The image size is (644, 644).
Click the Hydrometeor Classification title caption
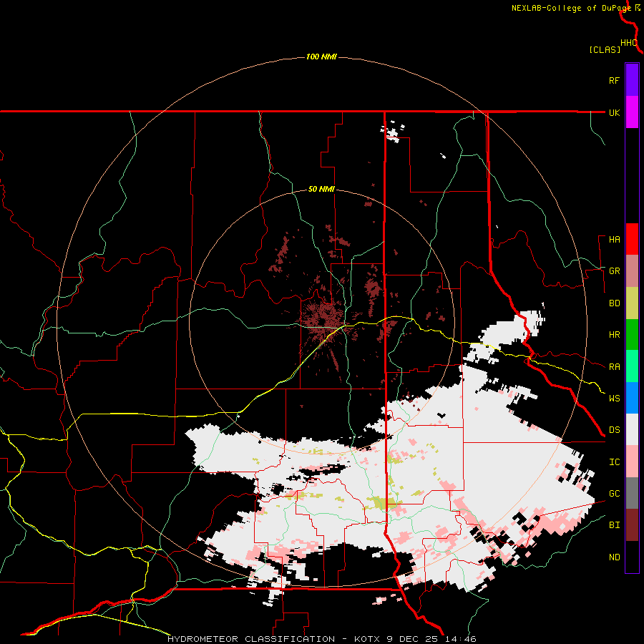[x=321, y=639]
